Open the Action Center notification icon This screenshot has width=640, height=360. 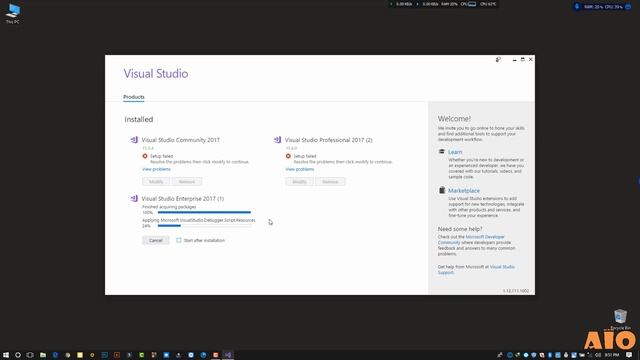629,355
